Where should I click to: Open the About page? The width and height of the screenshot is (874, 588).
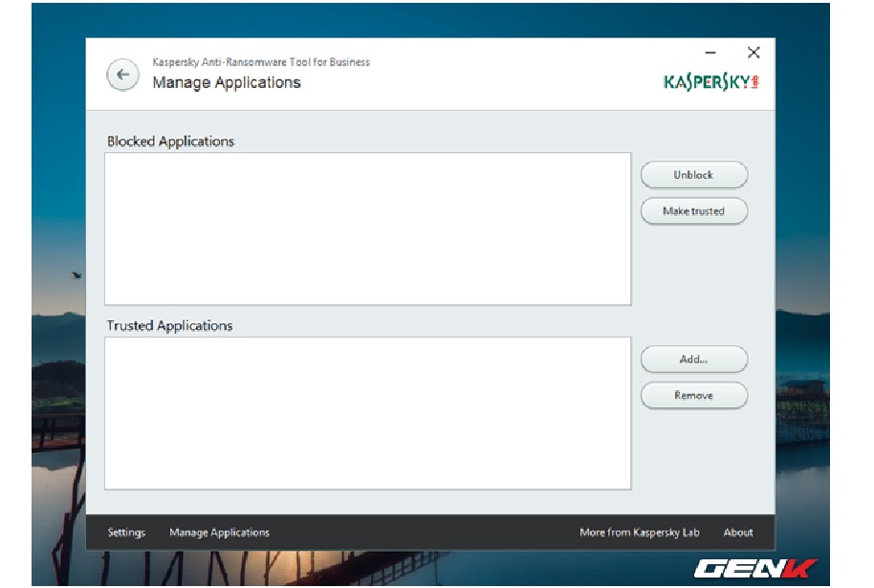tap(738, 533)
